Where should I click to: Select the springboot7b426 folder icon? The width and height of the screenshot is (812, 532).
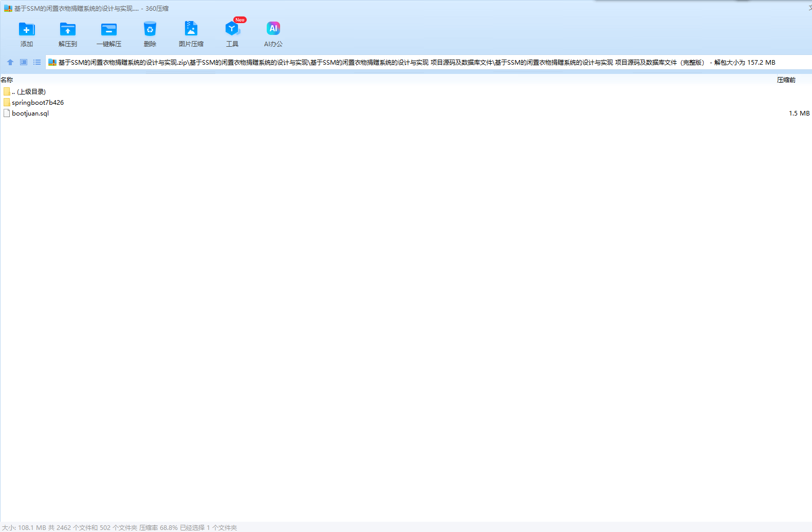pyautogui.click(x=7, y=102)
